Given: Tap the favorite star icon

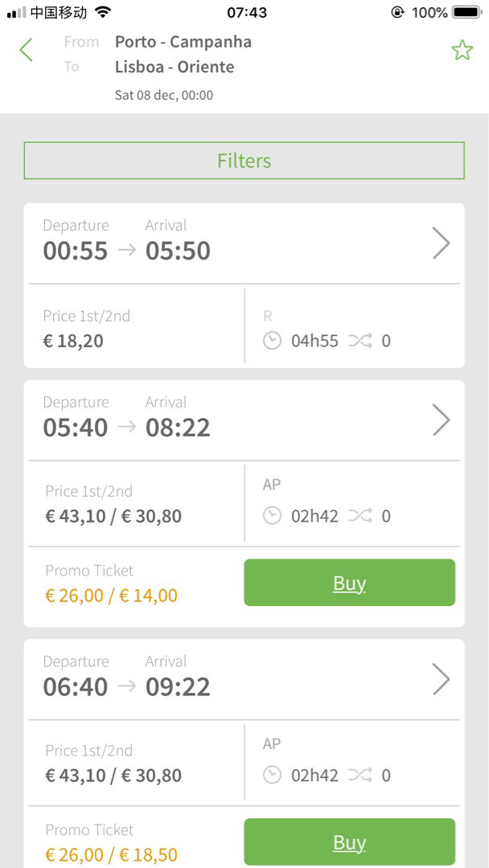Looking at the screenshot, I should 462,51.
